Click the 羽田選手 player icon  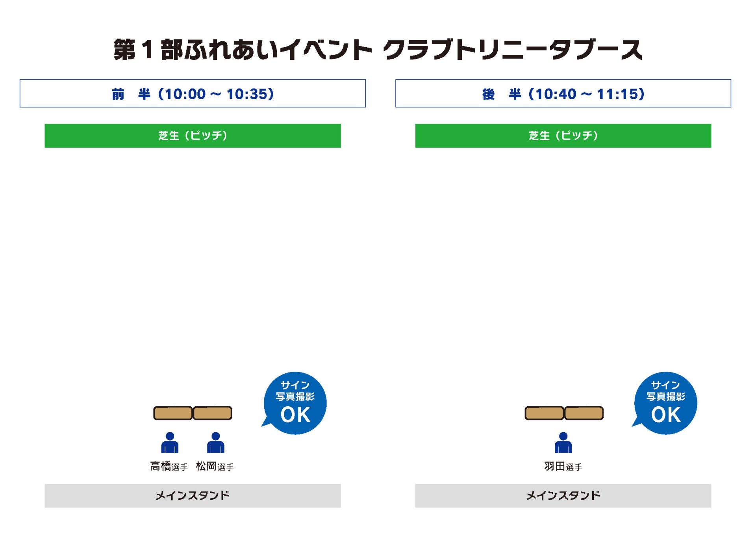coord(563,443)
